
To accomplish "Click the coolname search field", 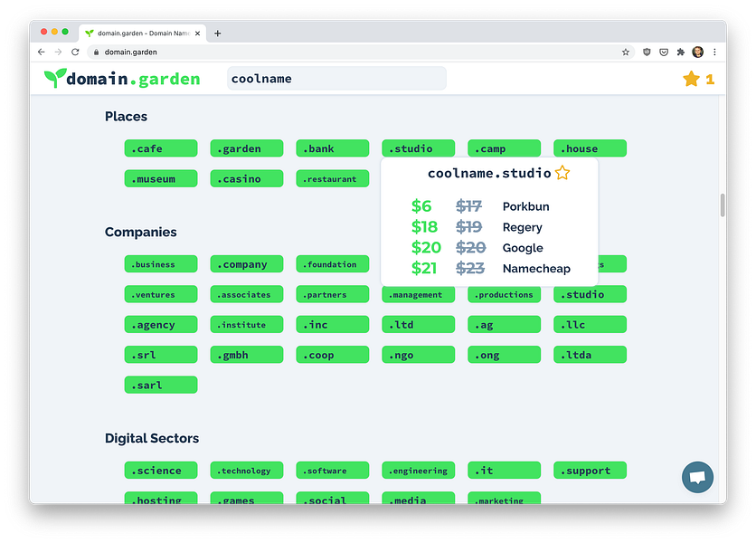I will (x=336, y=78).
